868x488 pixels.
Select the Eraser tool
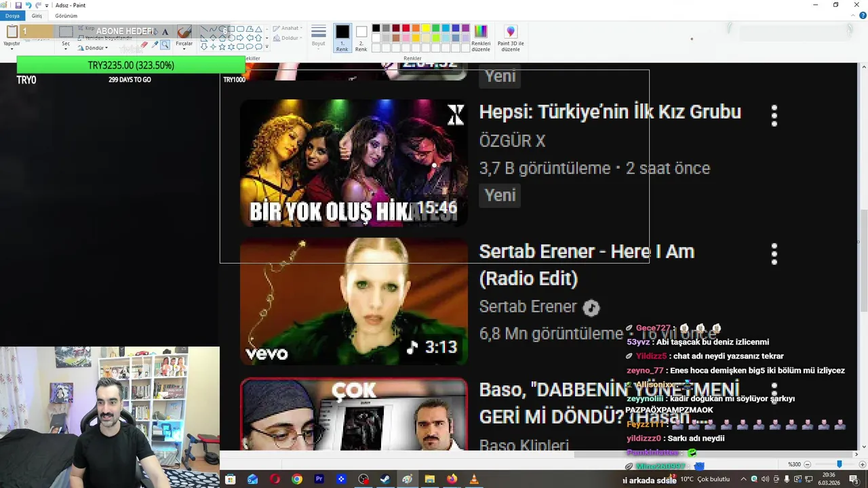pos(144,45)
